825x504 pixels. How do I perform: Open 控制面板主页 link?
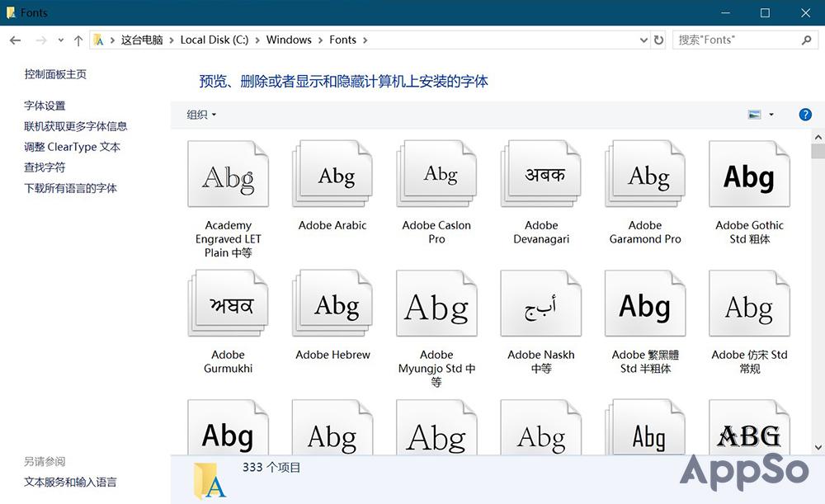click(x=55, y=74)
